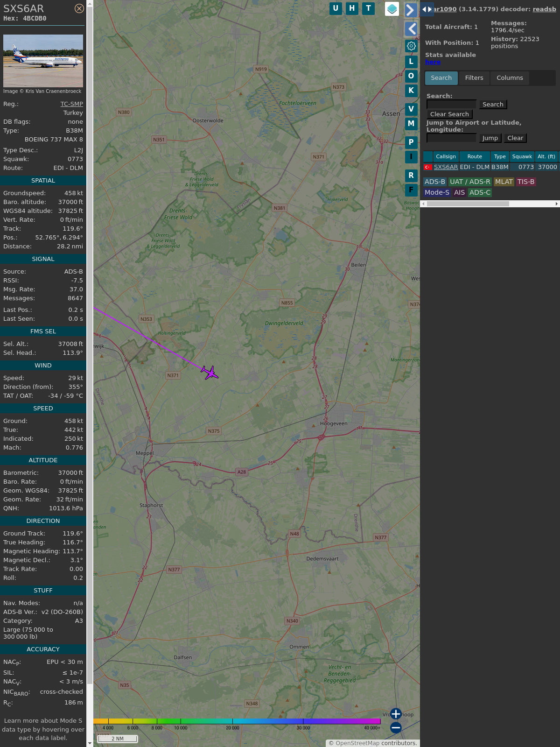This screenshot has height=747, width=560.
Task: Click the Jump to Airport input field
Action: pyautogui.click(x=451, y=138)
